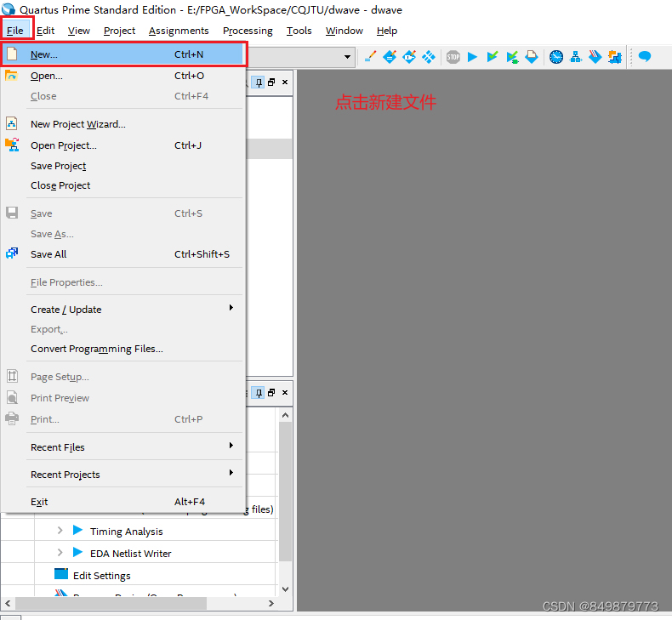Click the blue speech bubble feedback icon
Image resolution: width=672 pixels, height=620 pixels.
pos(645,56)
